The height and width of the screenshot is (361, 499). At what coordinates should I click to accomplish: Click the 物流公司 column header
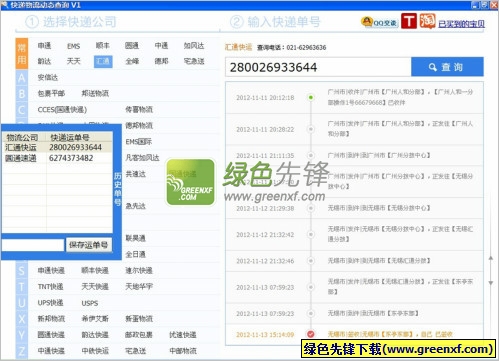(24, 137)
